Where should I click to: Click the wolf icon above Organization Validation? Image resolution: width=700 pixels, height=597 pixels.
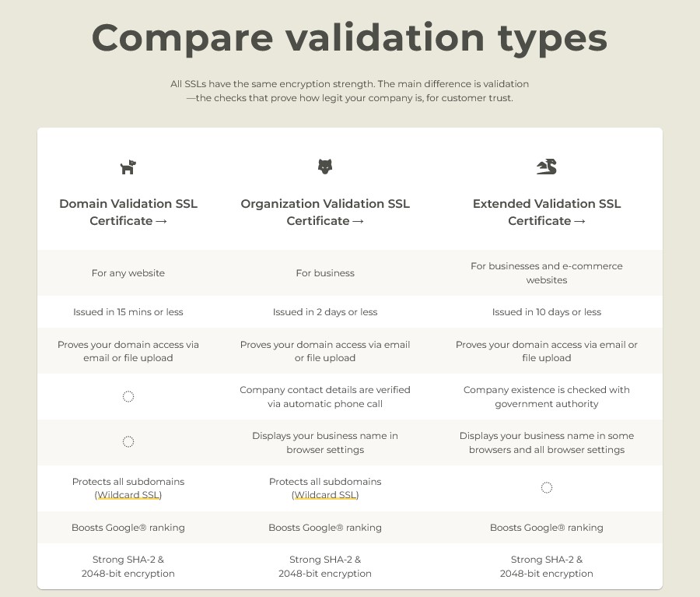pos(325,167)
